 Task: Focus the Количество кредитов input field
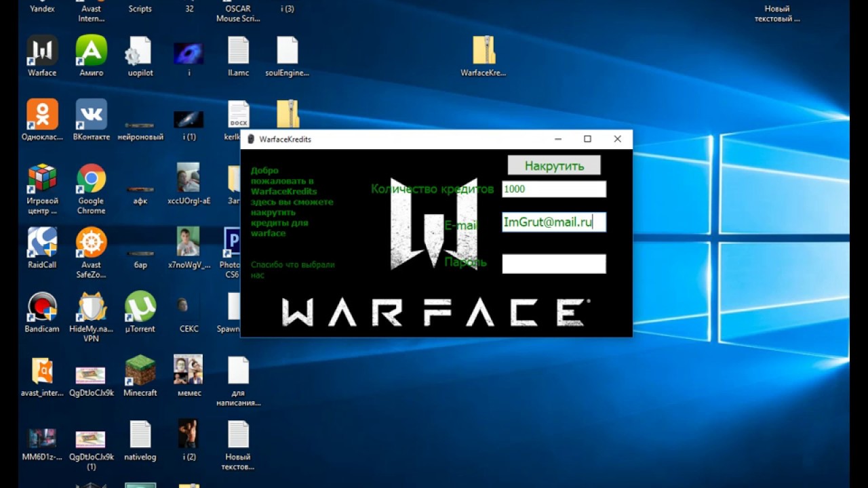tap(554, 189)
